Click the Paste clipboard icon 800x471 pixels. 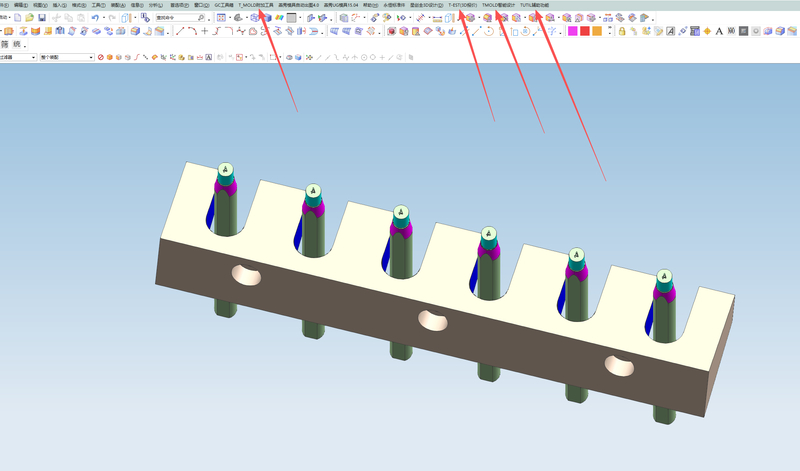[81, 18]
